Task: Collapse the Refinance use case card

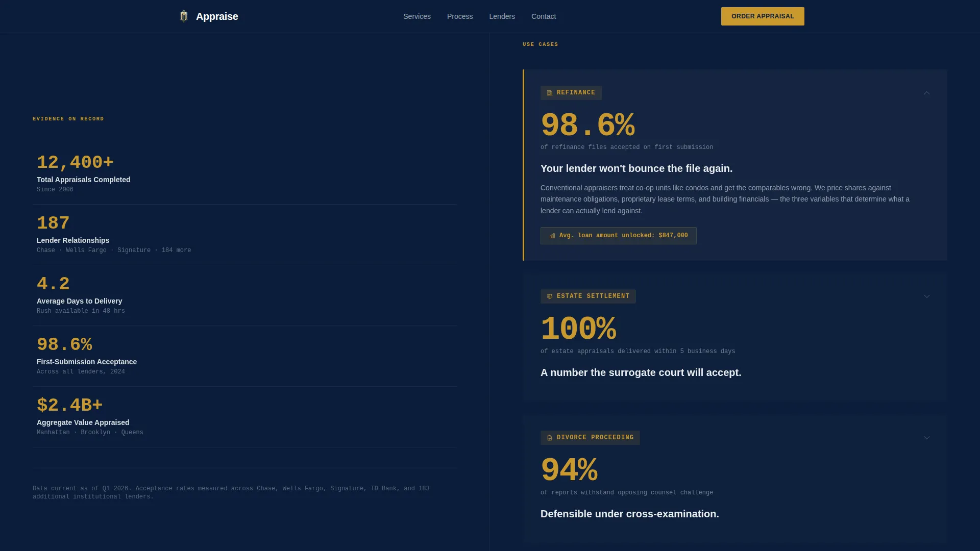Action: pyautogui.click(x=927, y=93)
